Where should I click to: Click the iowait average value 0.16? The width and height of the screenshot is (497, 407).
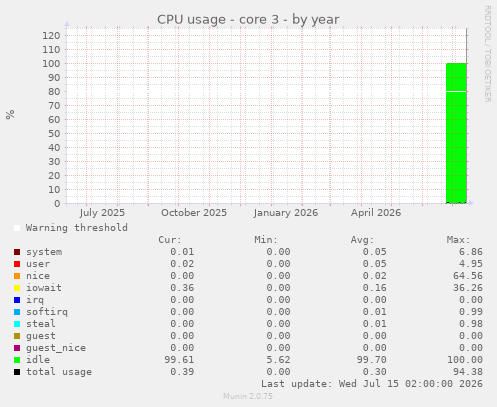coord(375,288)
